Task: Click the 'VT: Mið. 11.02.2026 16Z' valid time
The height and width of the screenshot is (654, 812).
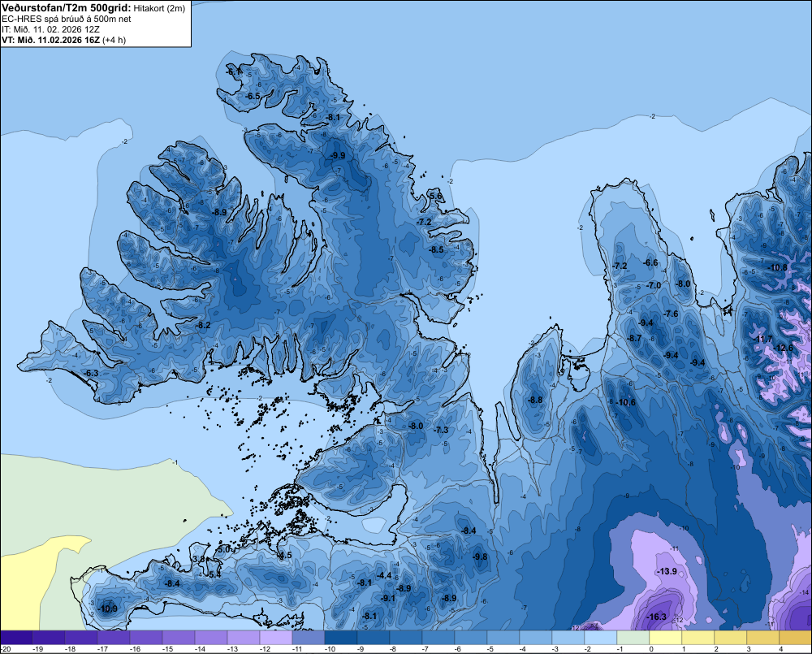Action: 50,40
